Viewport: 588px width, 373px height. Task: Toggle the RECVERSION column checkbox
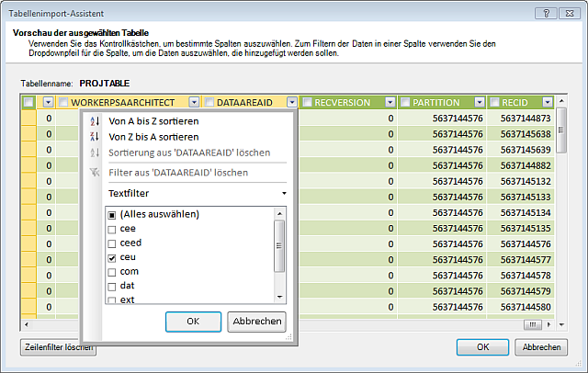(308, 102)
